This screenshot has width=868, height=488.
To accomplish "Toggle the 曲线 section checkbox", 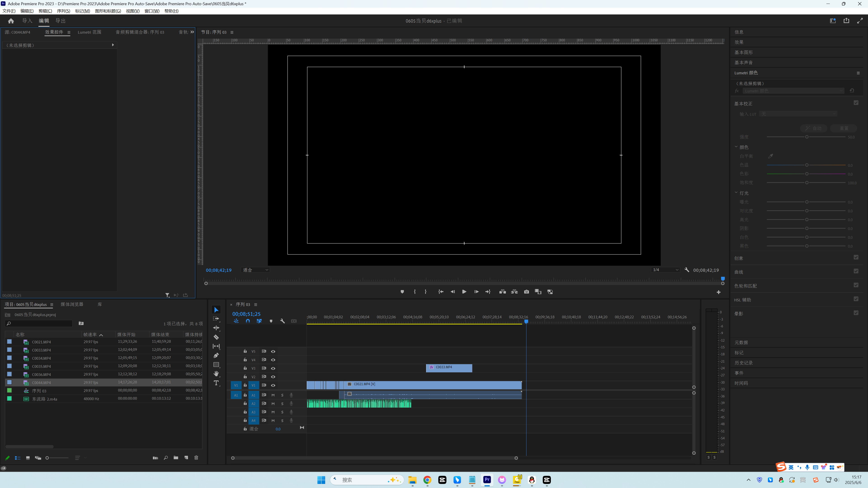I will click(856, 271).
